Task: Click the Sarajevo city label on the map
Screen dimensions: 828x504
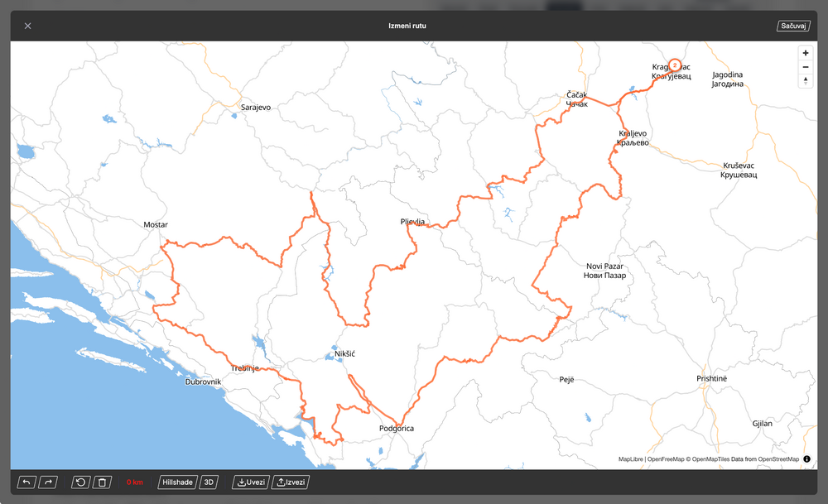Action: click(255, 108)
